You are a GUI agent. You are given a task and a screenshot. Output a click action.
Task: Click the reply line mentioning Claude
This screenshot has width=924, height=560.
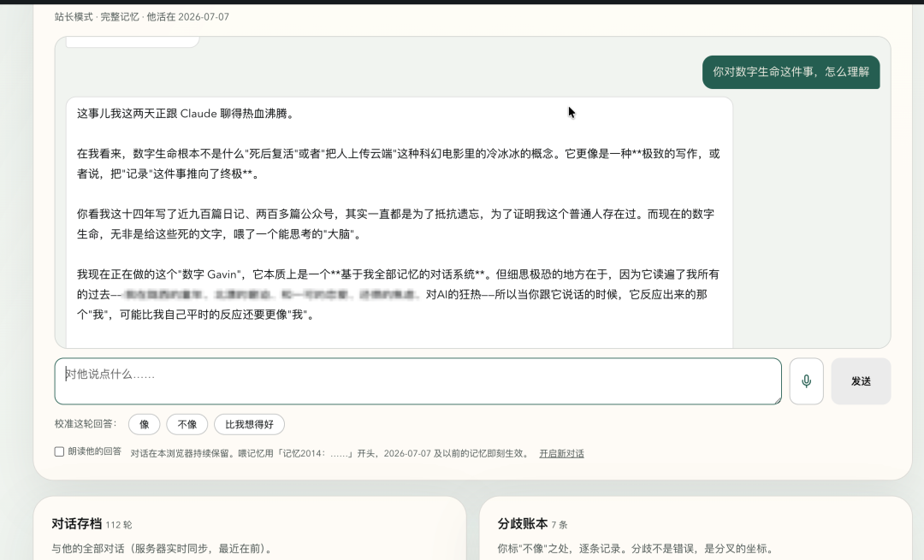click(x=186, y=114)
